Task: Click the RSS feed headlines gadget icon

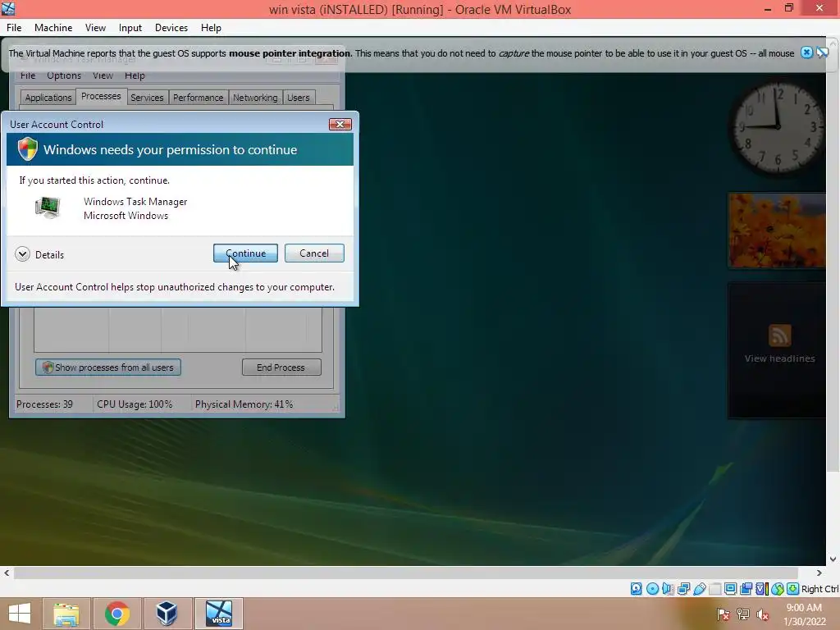Action: click(779, 336)
